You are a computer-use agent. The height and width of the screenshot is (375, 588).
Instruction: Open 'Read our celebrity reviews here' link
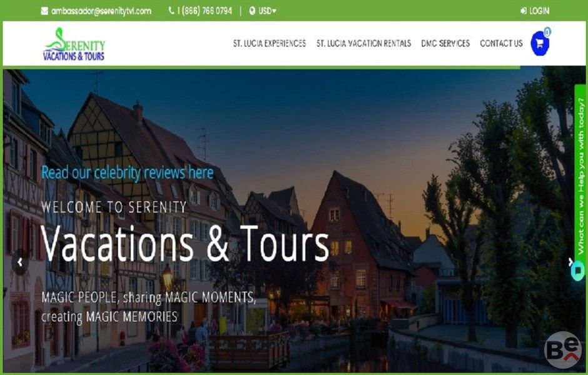tap(128, 172)
